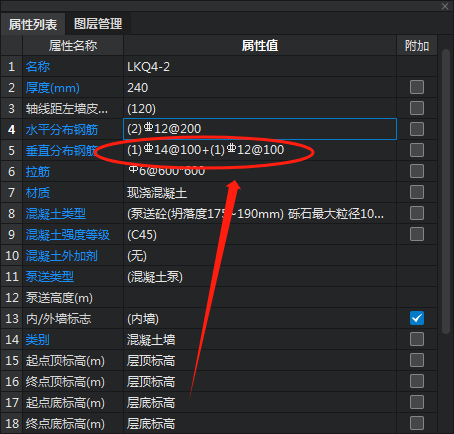Image resolution: width=454 pixels, height=434 pixels.
Task: Select the 混凝土外加剂 value (无)
Action: pyautogui.click(x=260, y=255)
